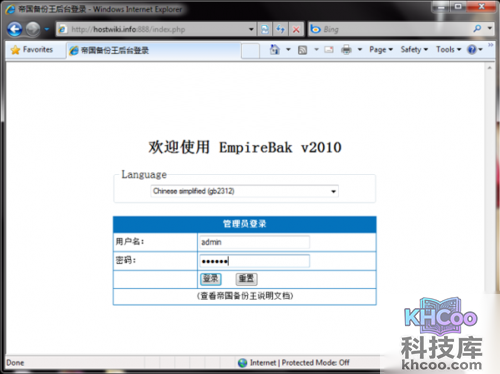Refresh the page with the arrows icon
Screen dimensions: 500x374
[280, 29]
